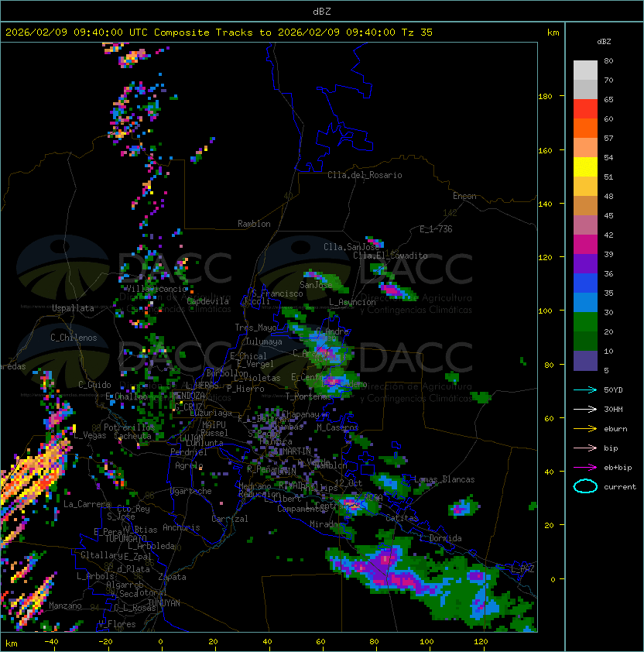Click the Villavicencio place label
The height and width of the screenshot is (652, 644).
tap(156, 289)
